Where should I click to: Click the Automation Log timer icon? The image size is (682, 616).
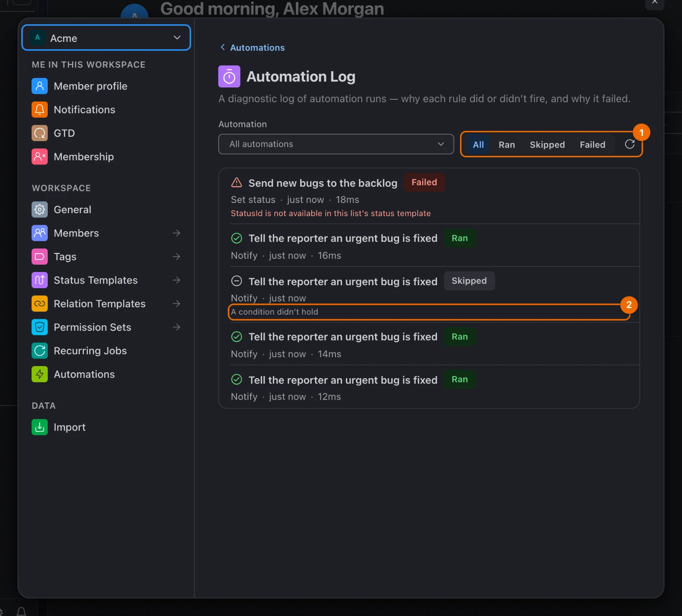pos(229,76)
